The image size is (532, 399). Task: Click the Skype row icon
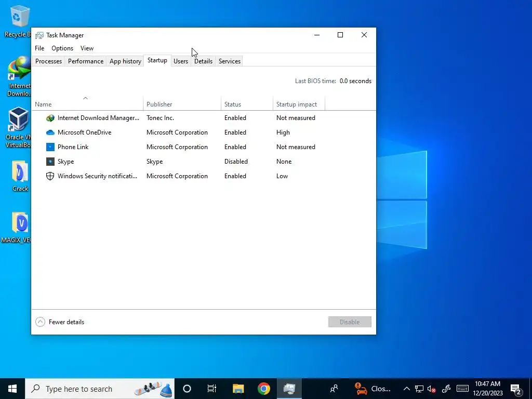coord(50,162)
